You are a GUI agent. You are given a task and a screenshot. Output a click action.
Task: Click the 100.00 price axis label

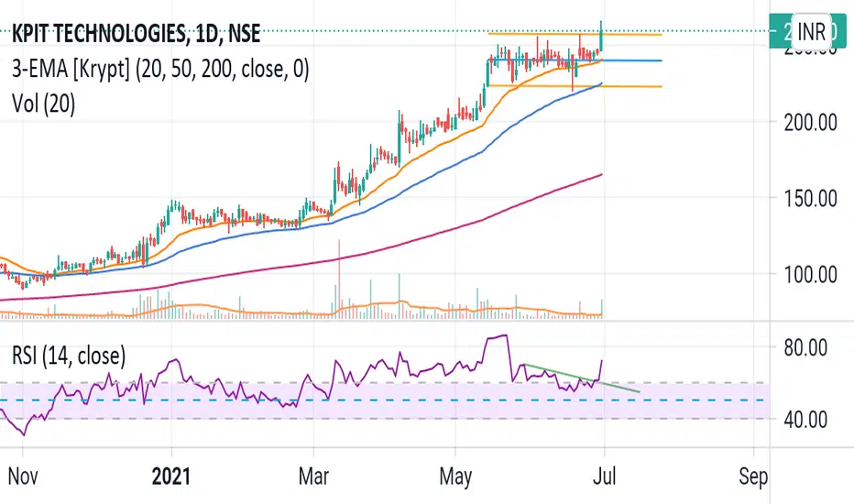click(810, 274)
